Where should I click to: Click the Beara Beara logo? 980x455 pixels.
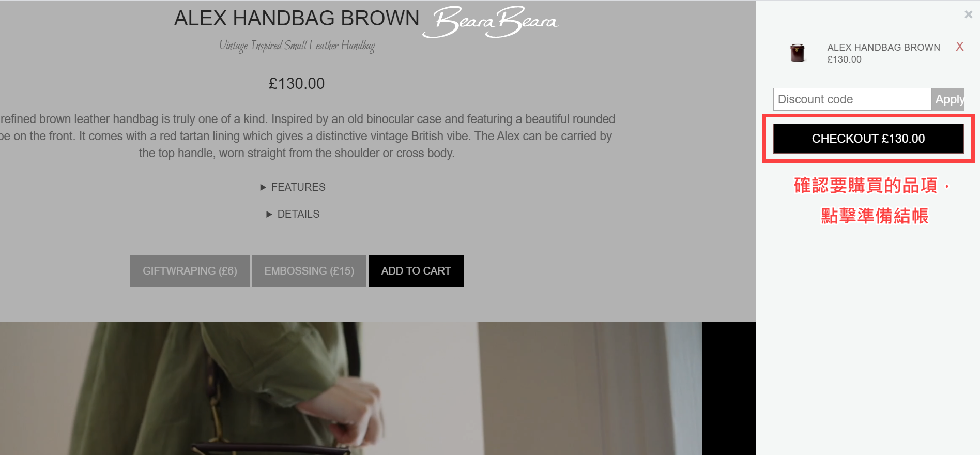point(491,22)
